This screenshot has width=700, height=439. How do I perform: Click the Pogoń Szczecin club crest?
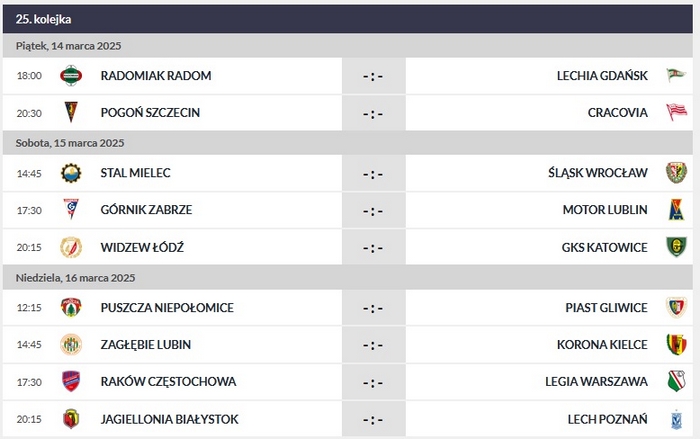tap(70, 113)
